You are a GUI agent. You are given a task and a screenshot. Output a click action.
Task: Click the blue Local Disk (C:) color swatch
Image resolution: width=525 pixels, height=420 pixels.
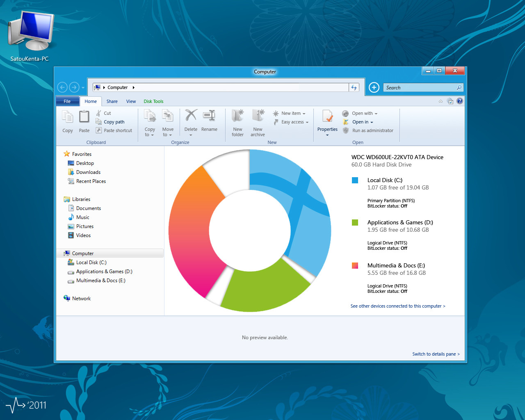355,180
